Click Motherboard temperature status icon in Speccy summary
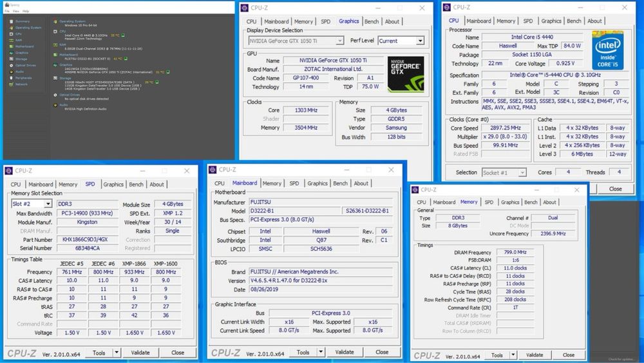This screenshot has width=644, height=363. [x=126, y=59]
